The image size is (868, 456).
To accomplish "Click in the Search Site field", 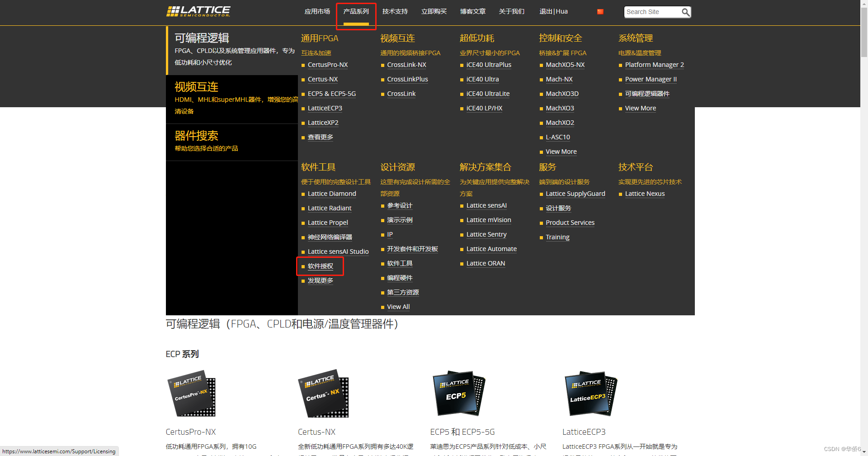I will [x=653, y=12].
